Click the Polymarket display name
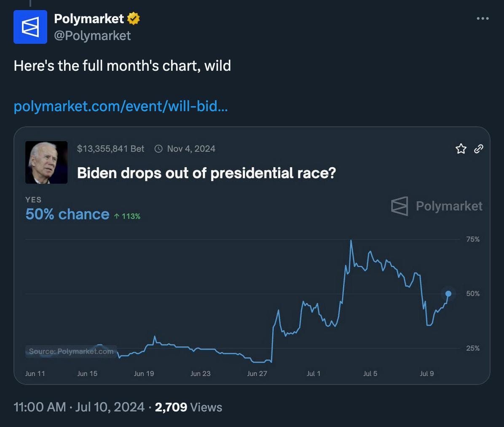The width and height of the screenshot is (504, 427). coord(89,19)
